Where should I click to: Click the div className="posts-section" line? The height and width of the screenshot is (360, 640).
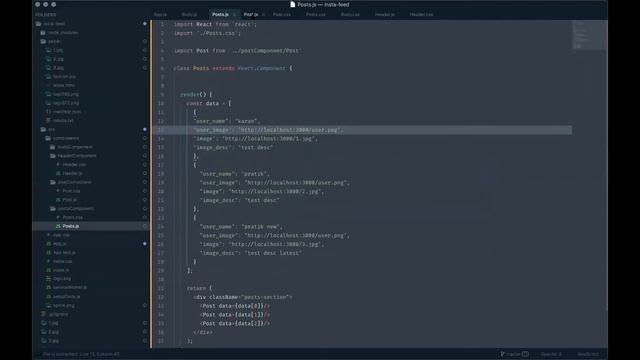coord(243,297)
